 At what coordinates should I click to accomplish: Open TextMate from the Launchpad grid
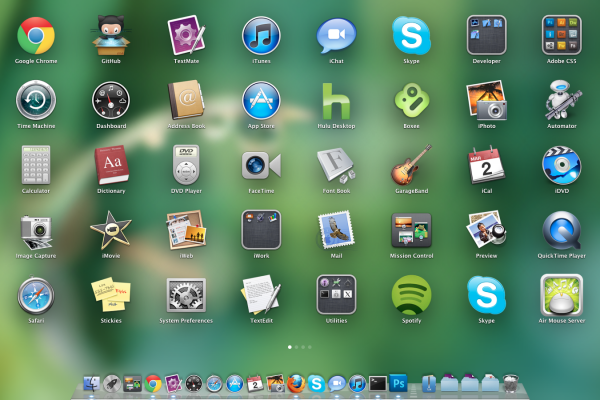pos(186,35)
